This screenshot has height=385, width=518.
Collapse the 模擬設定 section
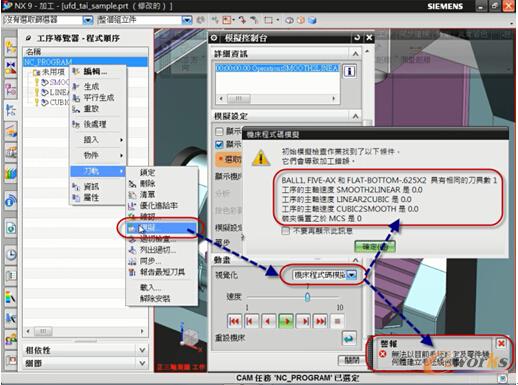click(x=356, y=116)
